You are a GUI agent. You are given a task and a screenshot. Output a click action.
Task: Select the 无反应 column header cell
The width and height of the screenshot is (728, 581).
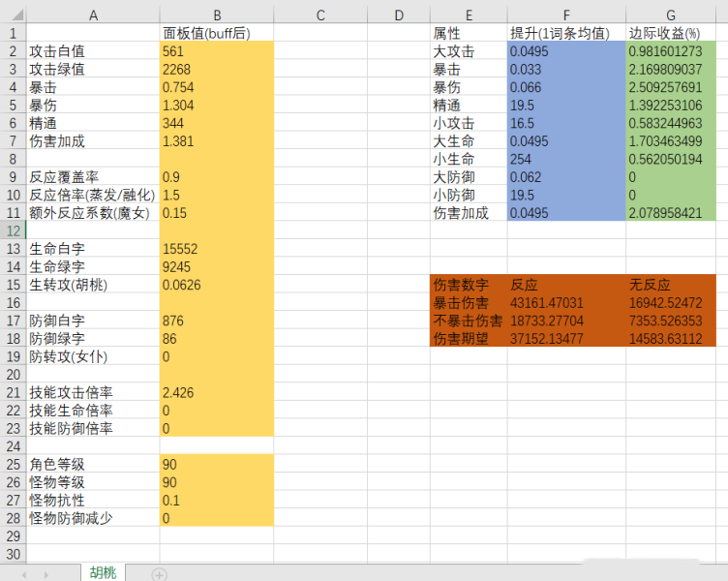(x=671, y=285)
